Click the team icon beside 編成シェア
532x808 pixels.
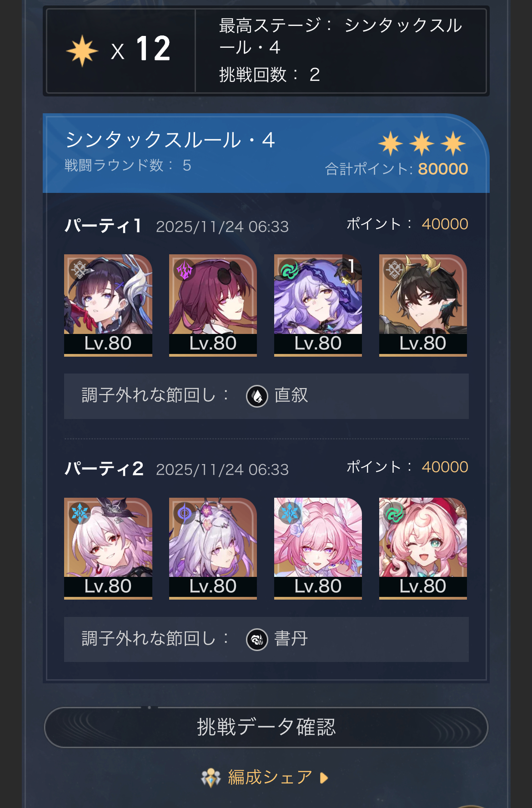click(x=211, y=778)
